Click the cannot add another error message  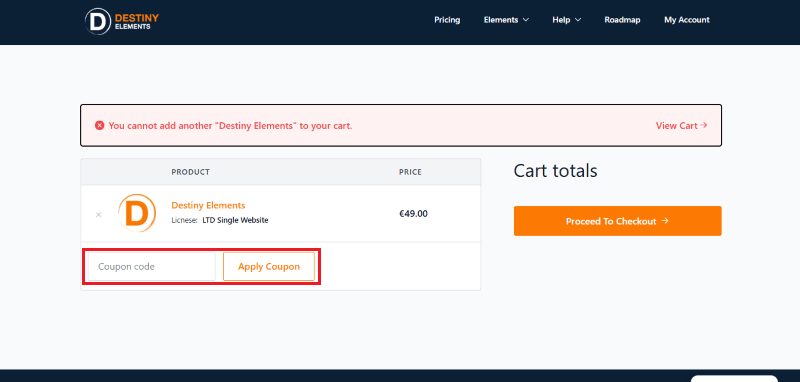pyautogui.click(x=230, y=125)
